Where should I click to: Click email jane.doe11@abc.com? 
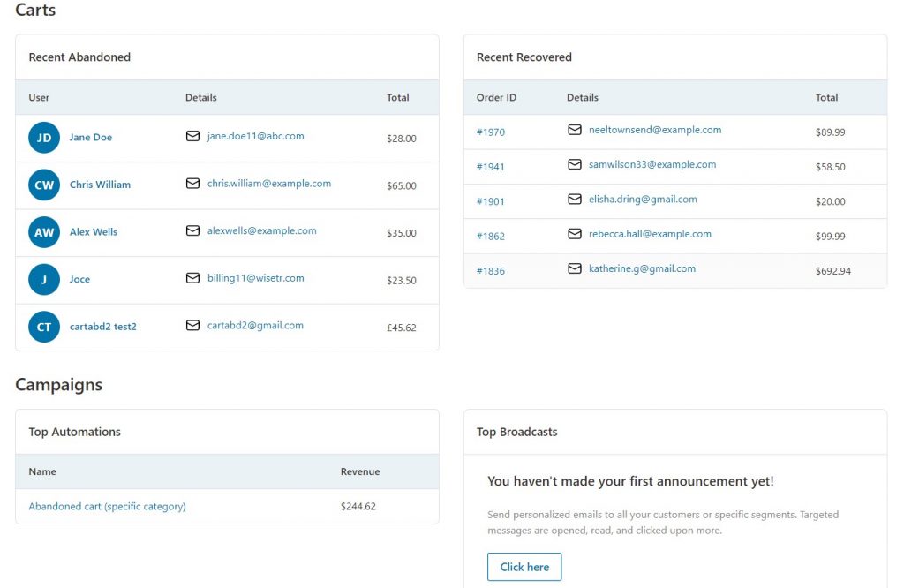point(255,136)
